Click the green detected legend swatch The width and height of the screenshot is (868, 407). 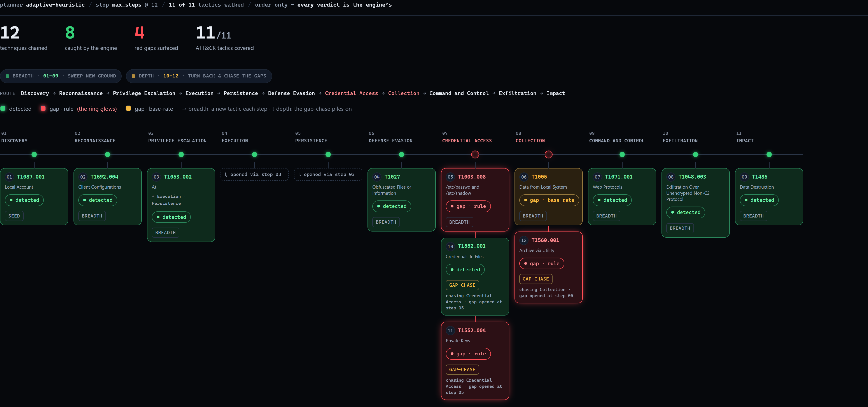click(x=3, y=109)
